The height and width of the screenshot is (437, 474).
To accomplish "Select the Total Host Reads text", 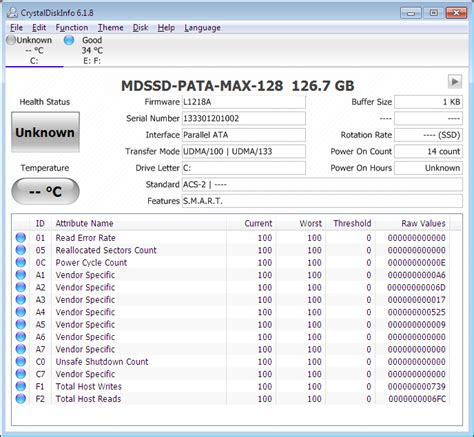I will [x=88, y=399].
